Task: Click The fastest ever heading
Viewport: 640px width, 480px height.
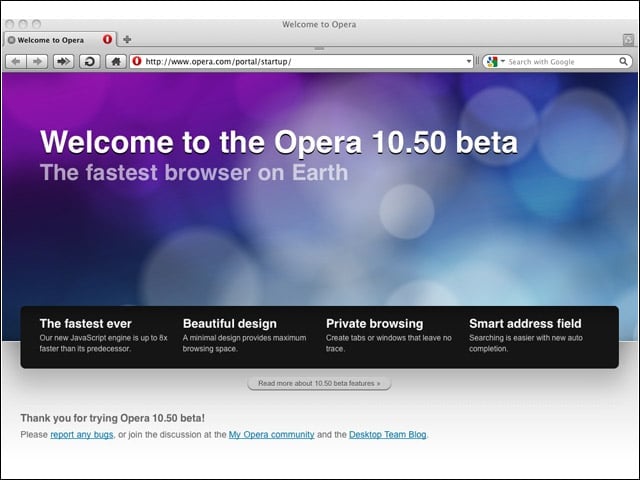Action: click(86, 324)
